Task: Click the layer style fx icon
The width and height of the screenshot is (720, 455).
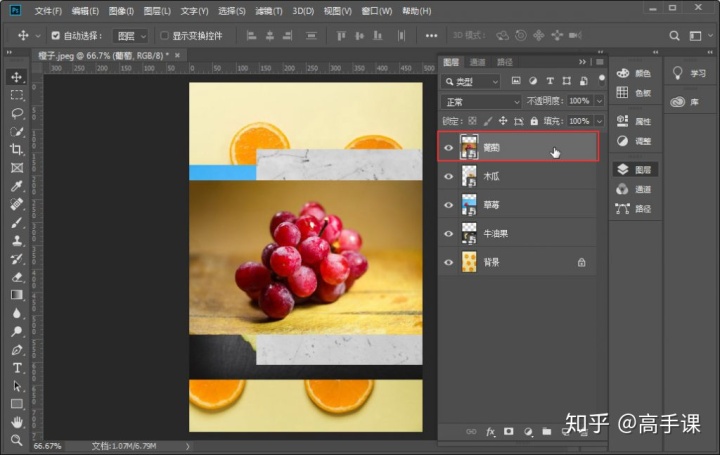Action: click(490, 432)
